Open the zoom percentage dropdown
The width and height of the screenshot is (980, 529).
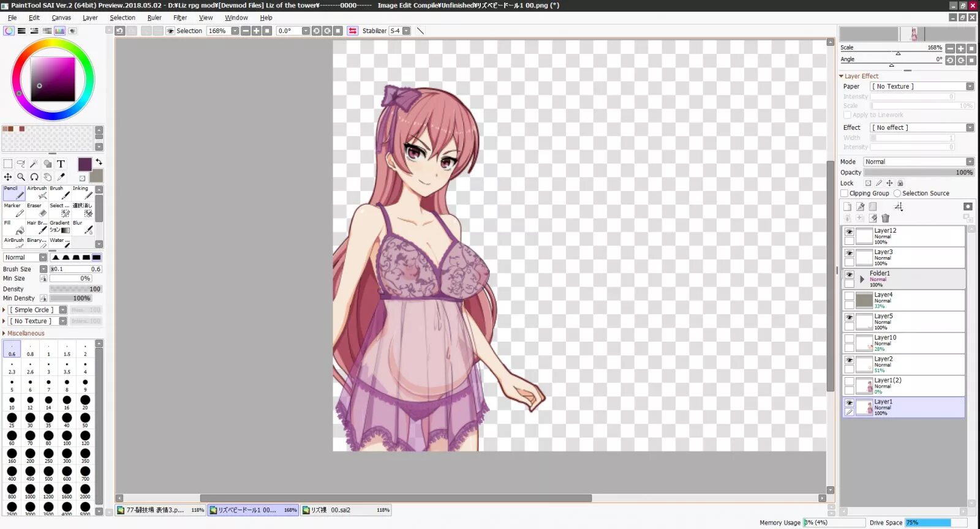(235, 31)
